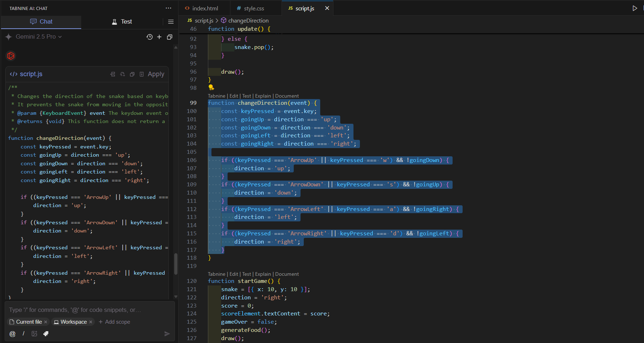Open the hamburger menu next to Test tab
The image size is (644, 343).
click(171, 22)
